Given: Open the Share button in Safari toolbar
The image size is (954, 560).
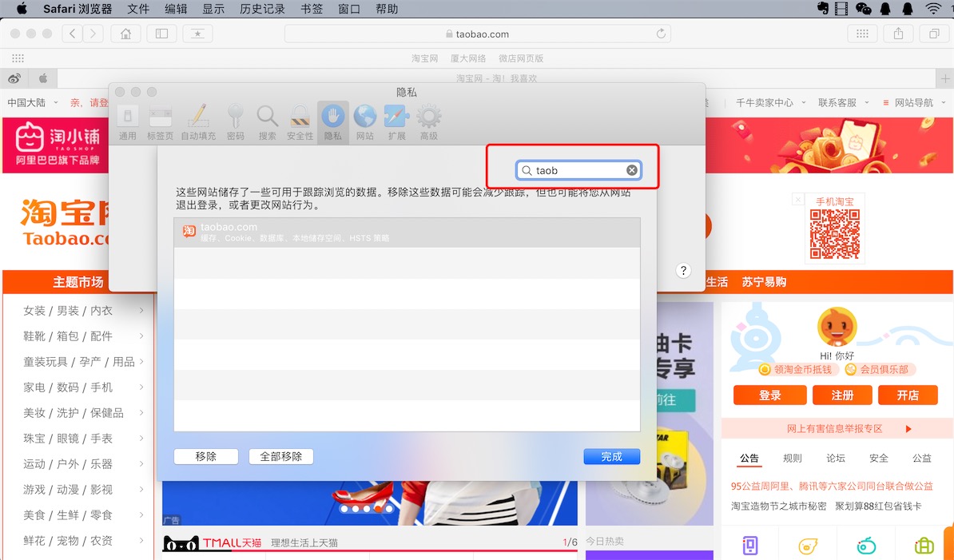Looking at the screenshot, I should (899, 34).
